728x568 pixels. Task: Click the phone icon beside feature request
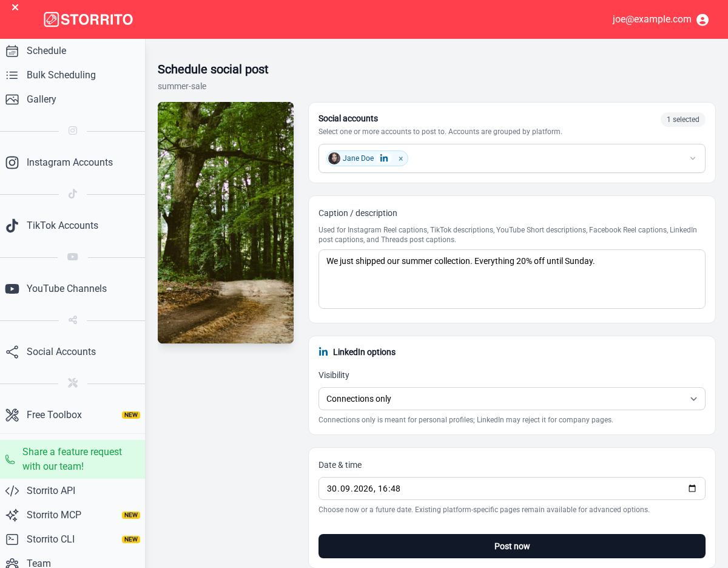tap(10, 459)
